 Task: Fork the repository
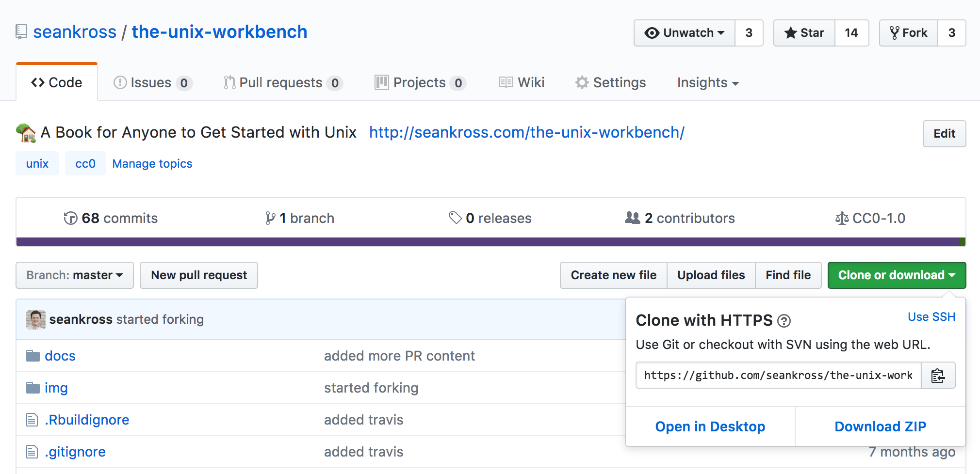coord(909,33)
